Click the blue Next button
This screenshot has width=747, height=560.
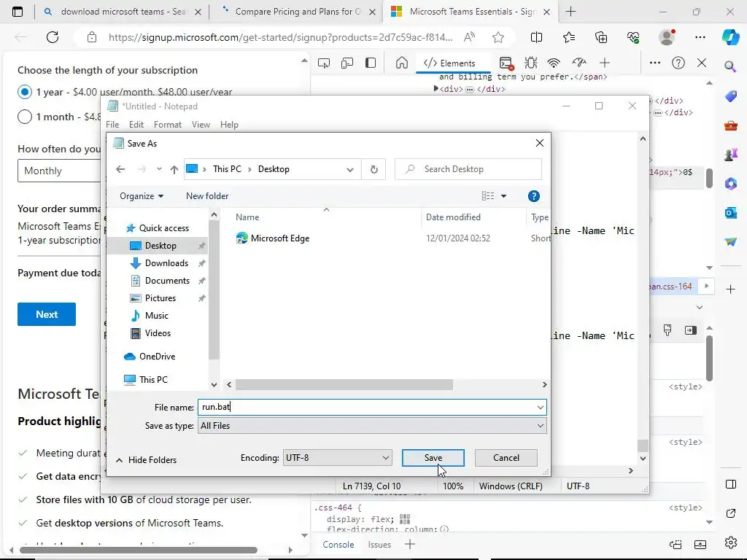(47, 314)
